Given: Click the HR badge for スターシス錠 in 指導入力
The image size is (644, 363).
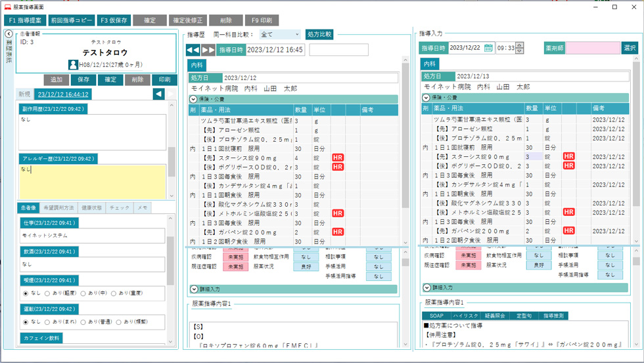Looking at the screenshot, I should 568,156.
